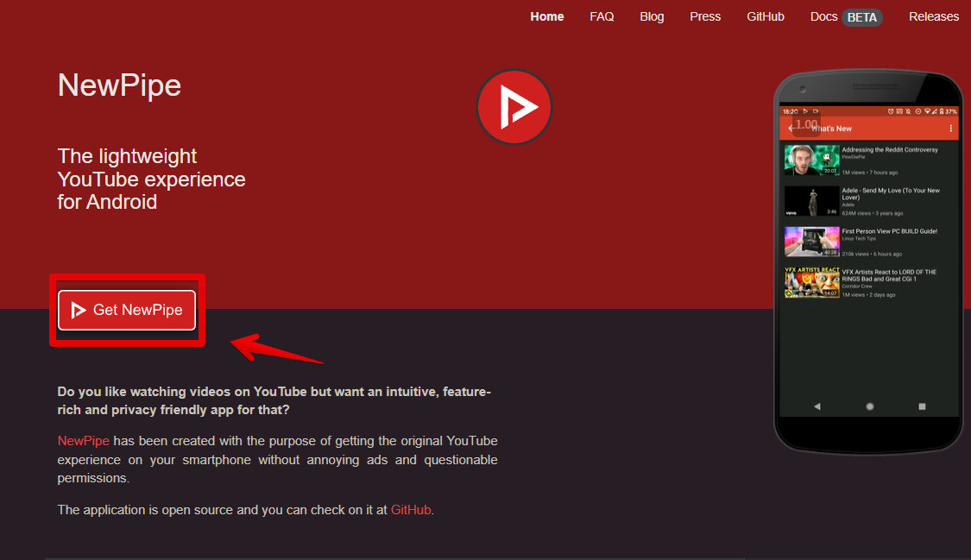The width and height of the screenshot is (971, 560).
Task: Click the Adele - Send My Love title text
Action: point(891,193)
